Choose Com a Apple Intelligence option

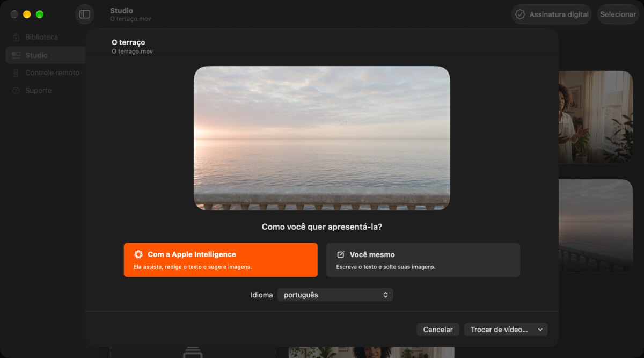(x=221, y=260)
